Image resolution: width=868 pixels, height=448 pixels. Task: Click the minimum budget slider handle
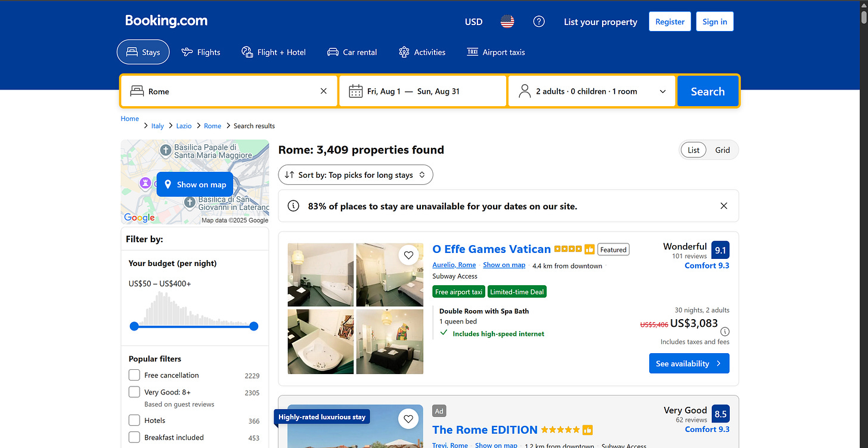pos(134,326)
